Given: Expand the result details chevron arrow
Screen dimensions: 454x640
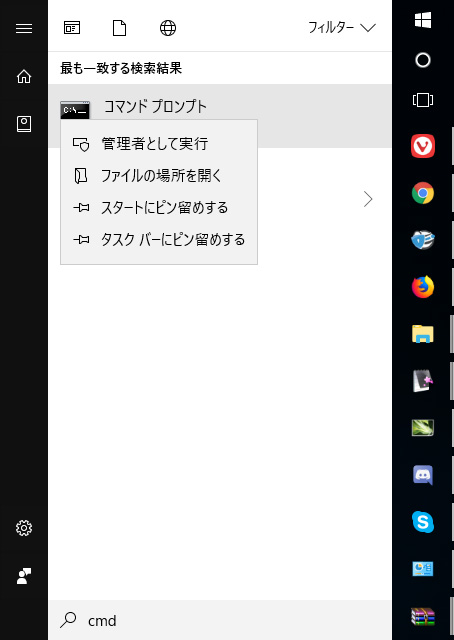Looking at the screenshot, I should (368, 200).
